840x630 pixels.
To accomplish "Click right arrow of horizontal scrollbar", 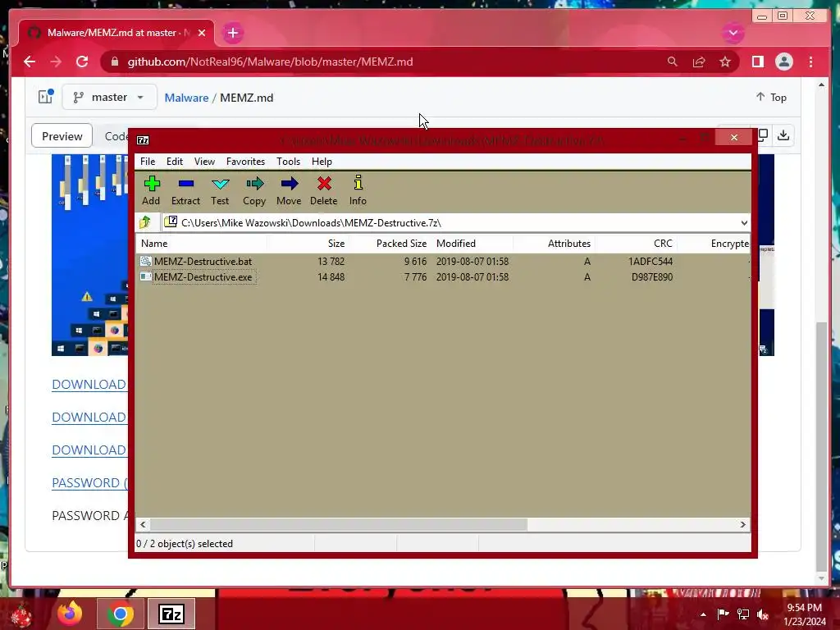I will click(743, 524).
